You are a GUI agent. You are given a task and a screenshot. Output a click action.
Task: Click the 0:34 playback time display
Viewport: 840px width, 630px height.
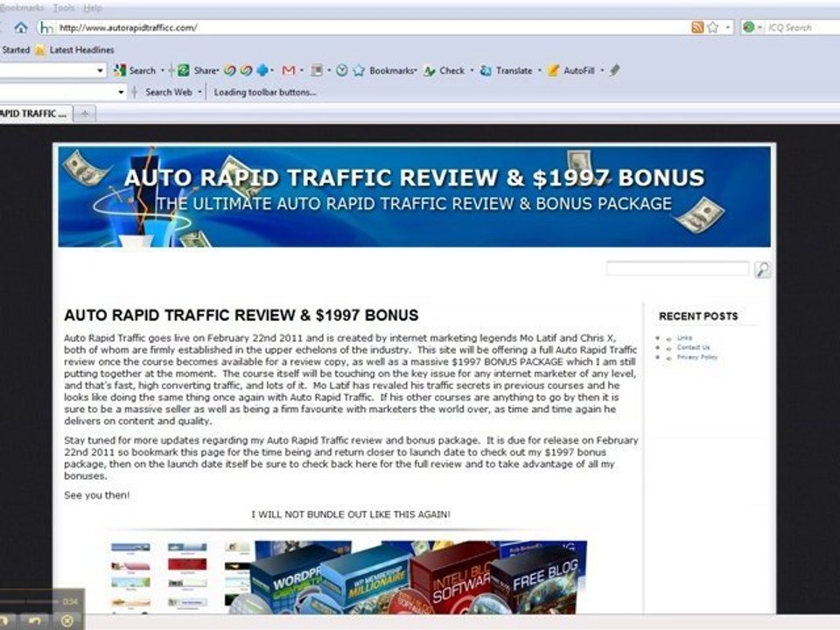70,602
